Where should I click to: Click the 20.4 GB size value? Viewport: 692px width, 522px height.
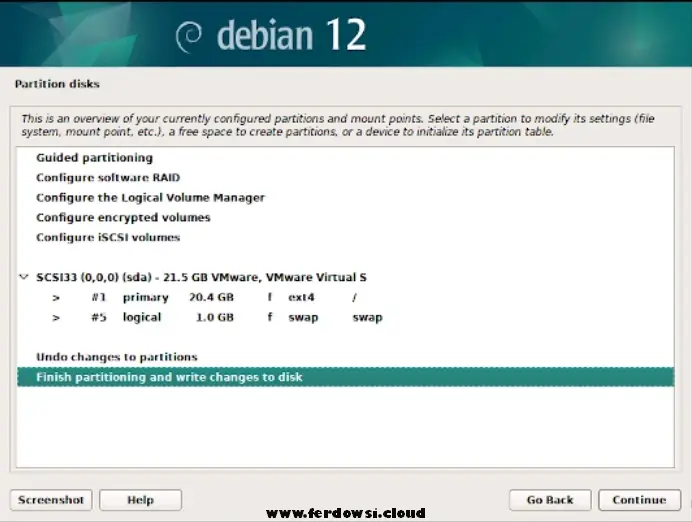pos(211,297)
